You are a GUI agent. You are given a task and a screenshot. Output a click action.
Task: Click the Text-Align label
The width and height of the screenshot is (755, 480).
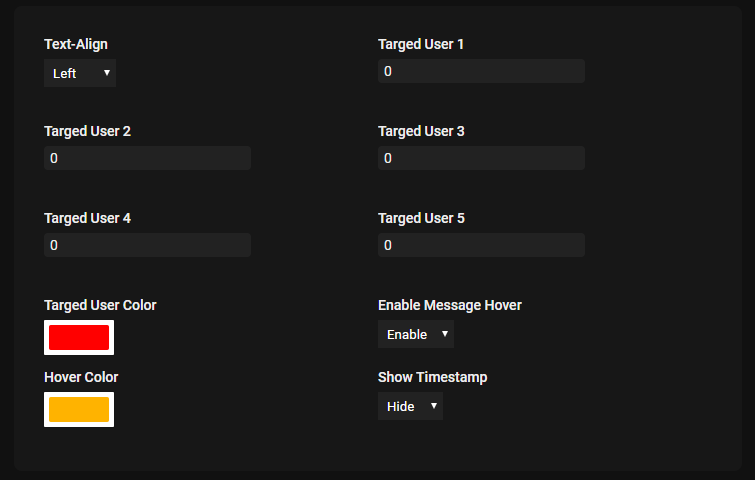[76, 44]
